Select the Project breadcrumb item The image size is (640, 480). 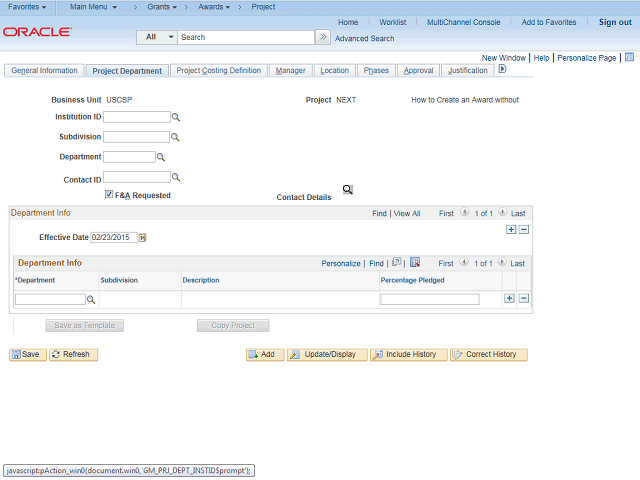[x=263, y=7]
